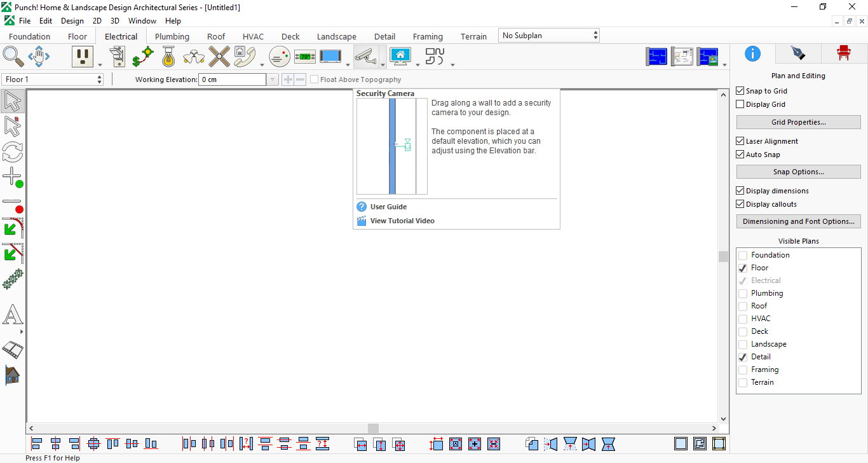
Task: Click the horizontal scrollbar thumb
Action: coord(373,429)
